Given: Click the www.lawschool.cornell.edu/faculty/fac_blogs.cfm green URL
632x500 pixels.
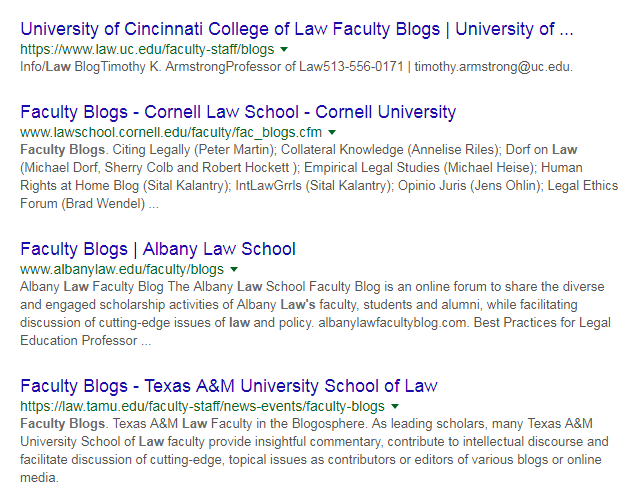Looking at the screenshot, I should pyautogui.click(x=171, y=132).
